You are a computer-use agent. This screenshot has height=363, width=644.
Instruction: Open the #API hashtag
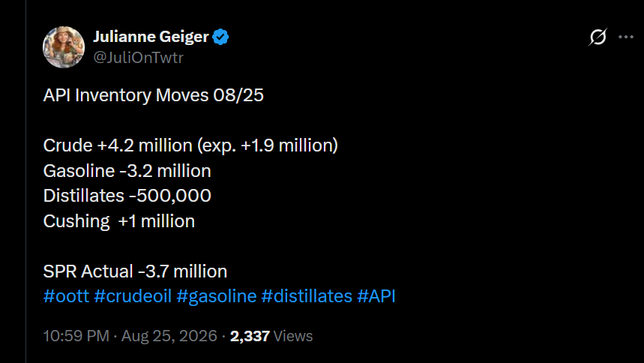click(376, 296)
